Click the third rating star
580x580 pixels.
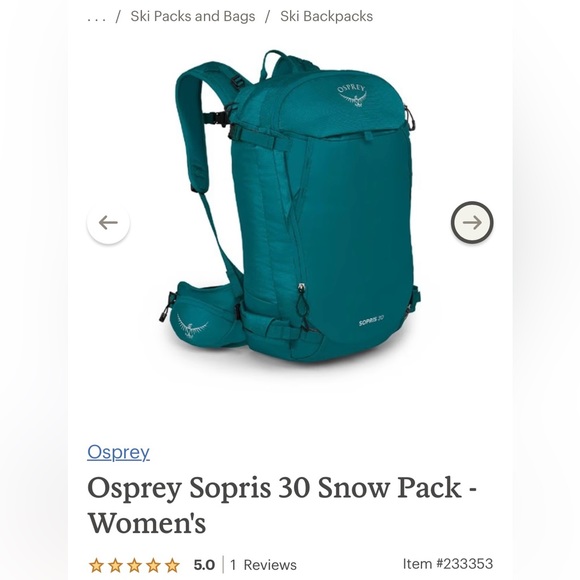[x=134, y=565]
